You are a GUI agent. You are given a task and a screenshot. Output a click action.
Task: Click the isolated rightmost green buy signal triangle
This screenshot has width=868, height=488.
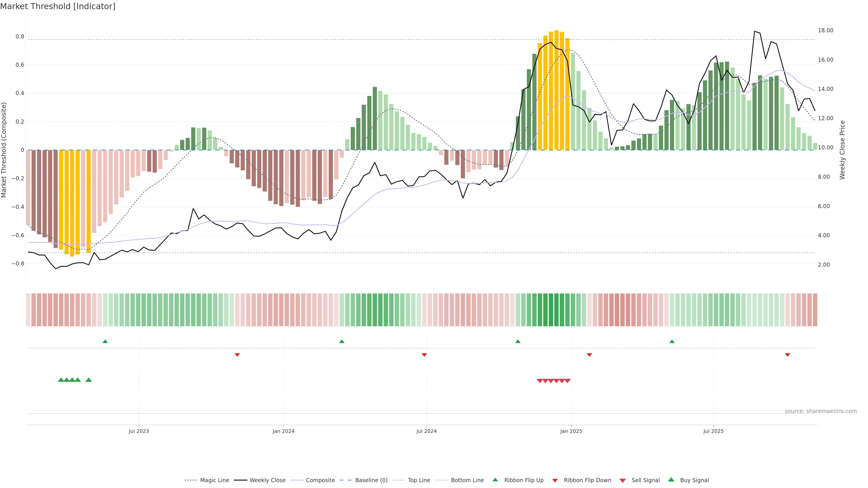click(x=89, y=380)
